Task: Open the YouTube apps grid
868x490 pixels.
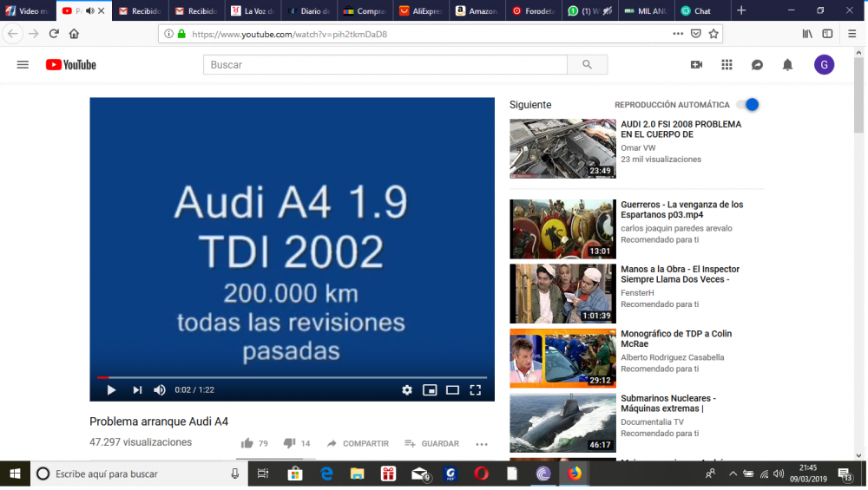Action: (x=727, y=65)
